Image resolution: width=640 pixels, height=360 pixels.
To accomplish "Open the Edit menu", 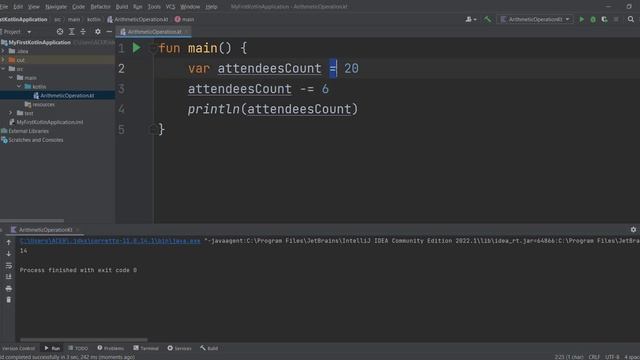I will 18,7.
